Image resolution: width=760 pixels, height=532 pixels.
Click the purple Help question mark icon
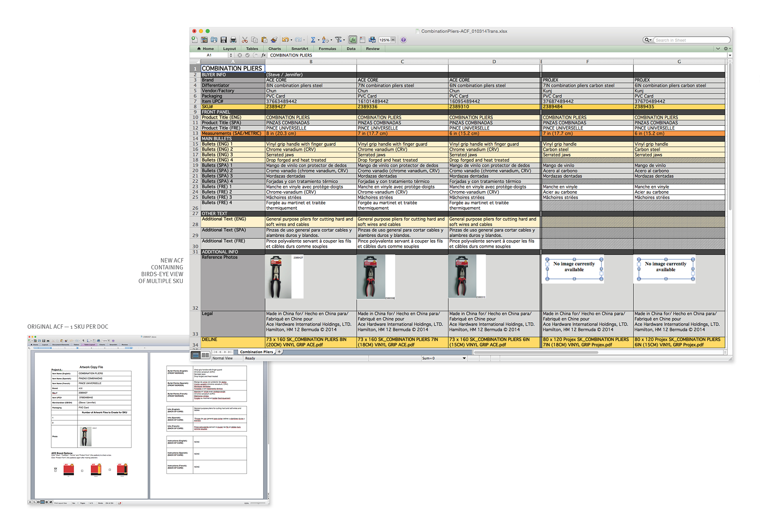click(403, 40)
